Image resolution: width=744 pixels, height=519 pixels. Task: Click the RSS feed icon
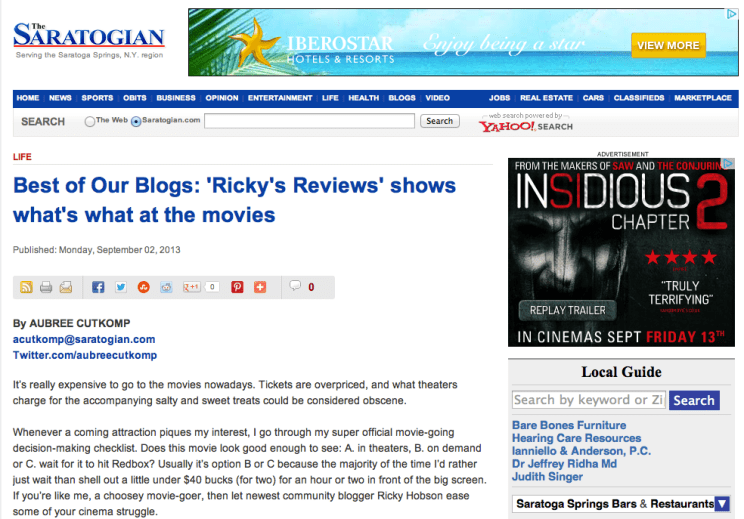click(26, 287)
